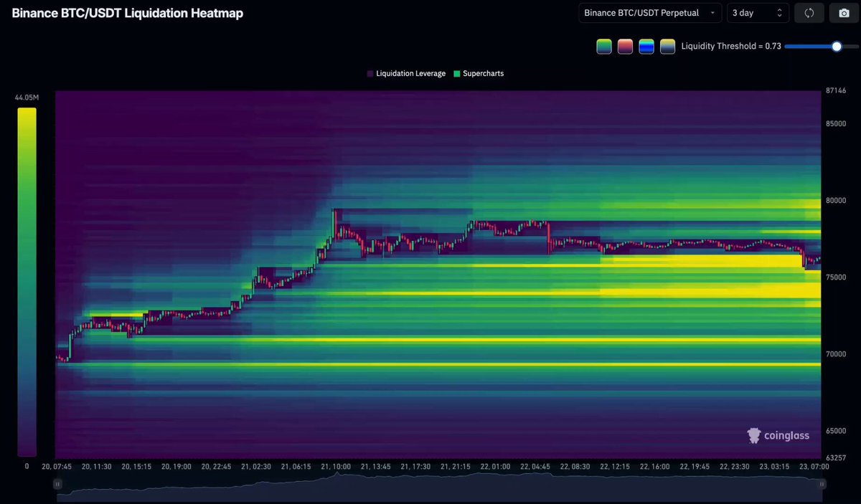This screenshot has width=861, height=504.
Task: Refresh the liquidation heatmap data
Action: click(x=809, y=13)
